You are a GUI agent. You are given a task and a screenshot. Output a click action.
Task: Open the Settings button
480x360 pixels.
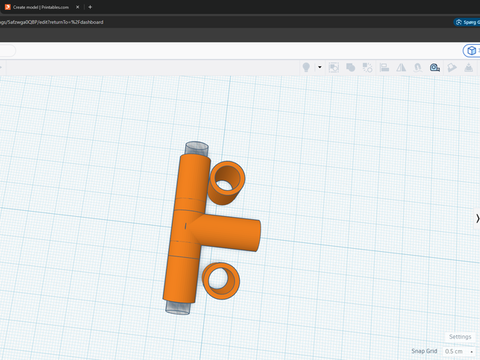click(x=460, y=337)
